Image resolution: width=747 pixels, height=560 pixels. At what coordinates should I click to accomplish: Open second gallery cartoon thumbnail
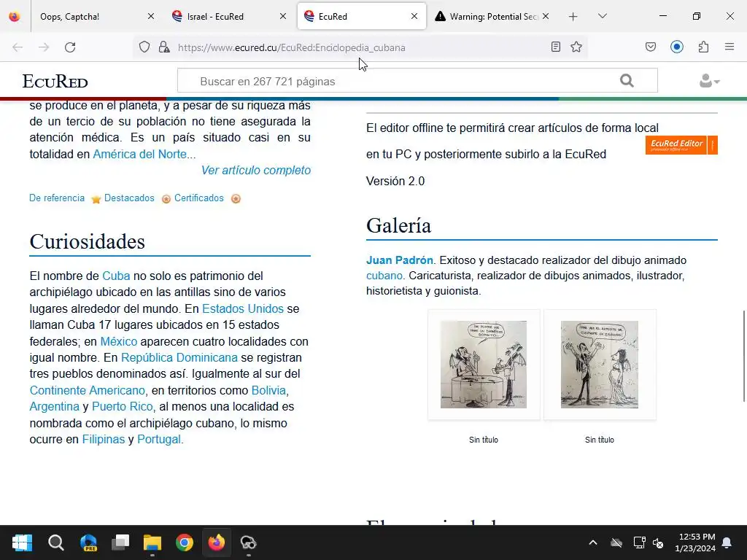[600, 365]
